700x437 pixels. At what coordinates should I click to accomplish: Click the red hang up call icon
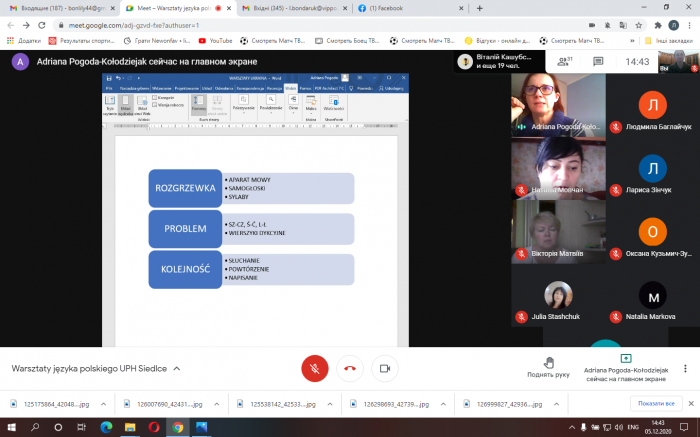pos(349,368)
